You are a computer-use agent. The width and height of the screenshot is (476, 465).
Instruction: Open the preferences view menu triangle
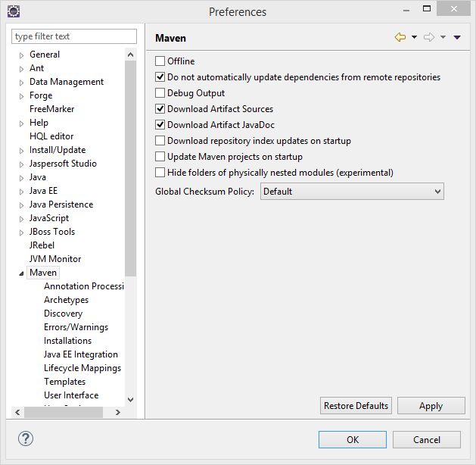click(x=457, y=37)
